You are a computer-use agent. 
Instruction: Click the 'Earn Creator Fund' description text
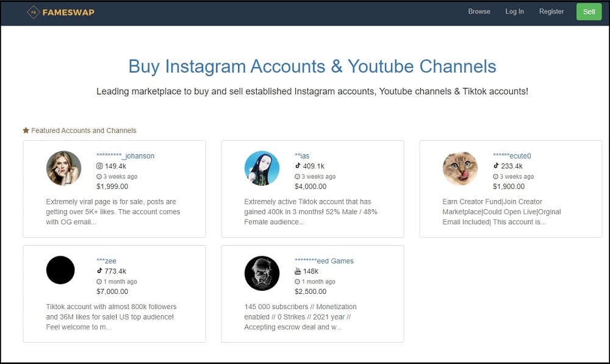502,212
